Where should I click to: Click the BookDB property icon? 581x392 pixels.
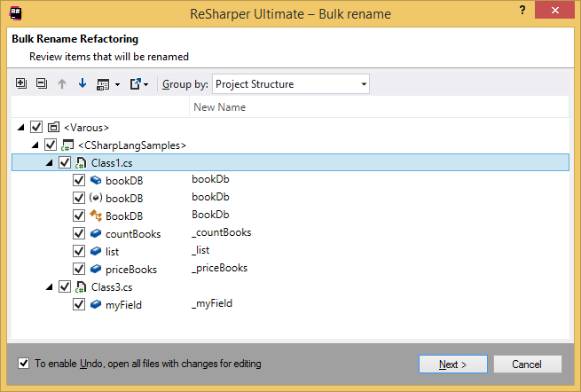coord(95,216)
